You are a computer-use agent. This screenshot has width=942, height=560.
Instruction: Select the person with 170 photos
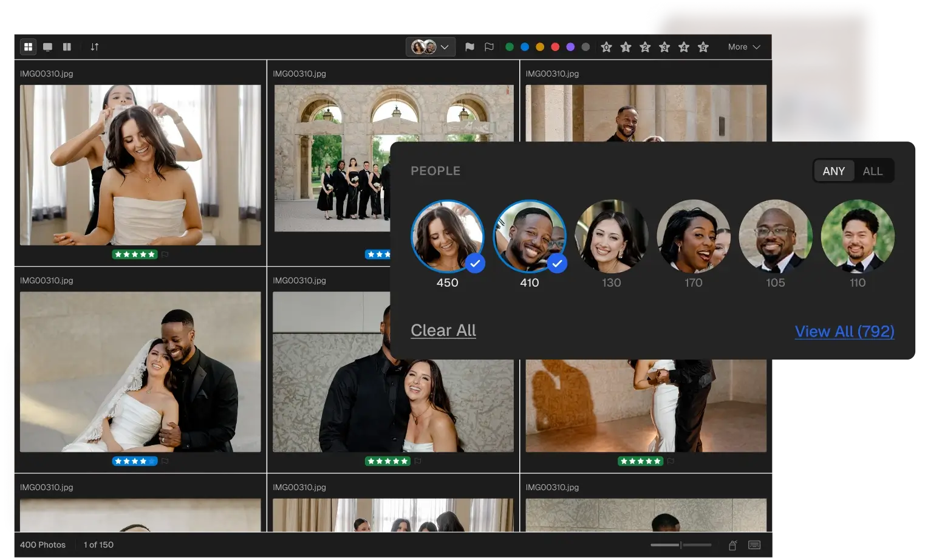(694, 236)
